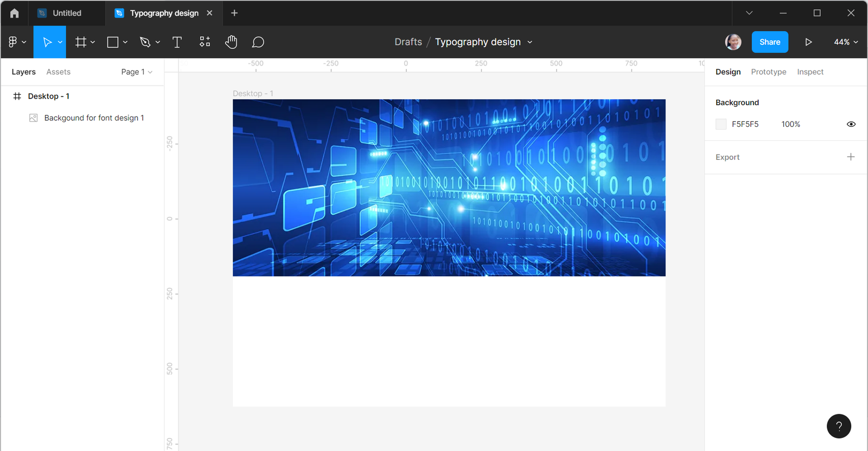
Task: Present the design with play button
Action: (x=808, y=42)
